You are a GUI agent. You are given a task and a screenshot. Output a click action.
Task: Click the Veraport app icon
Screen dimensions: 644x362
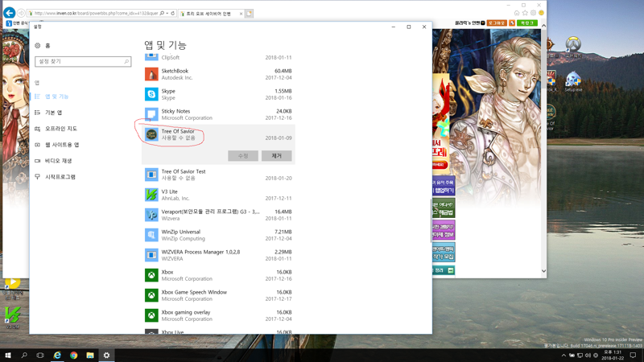[151, 215]
